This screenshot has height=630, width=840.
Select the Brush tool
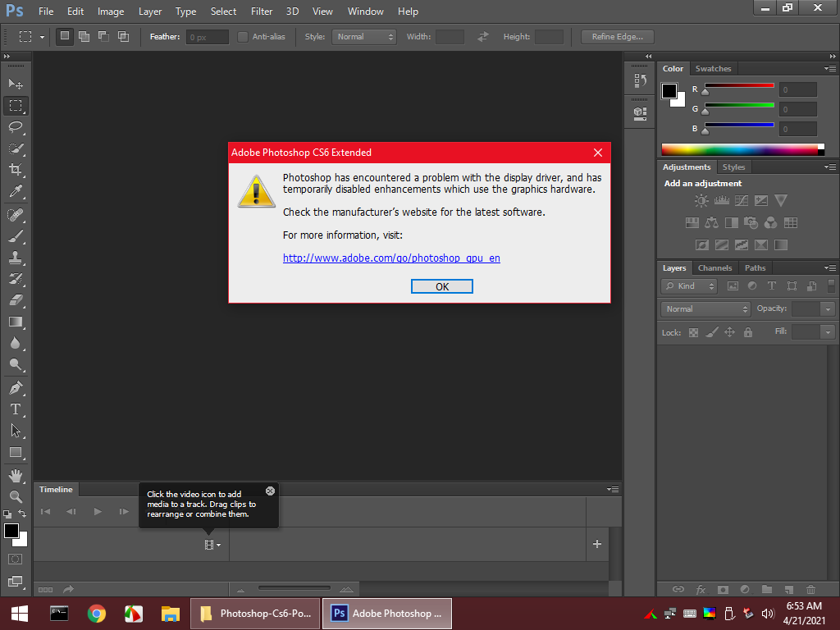coord(16,236)
